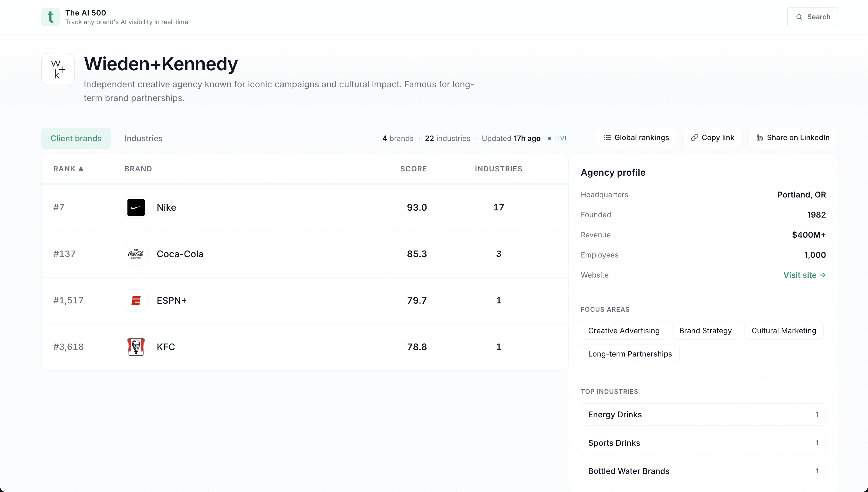Select the Client brands tab
868x492 pixels.
coord(76,138)
